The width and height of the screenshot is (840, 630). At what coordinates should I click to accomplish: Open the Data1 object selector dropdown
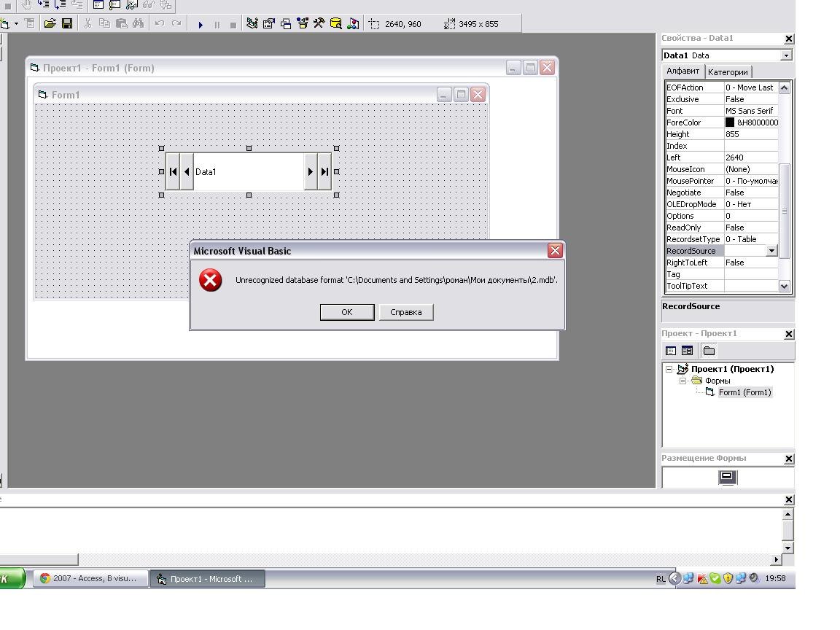click(786, 55)
